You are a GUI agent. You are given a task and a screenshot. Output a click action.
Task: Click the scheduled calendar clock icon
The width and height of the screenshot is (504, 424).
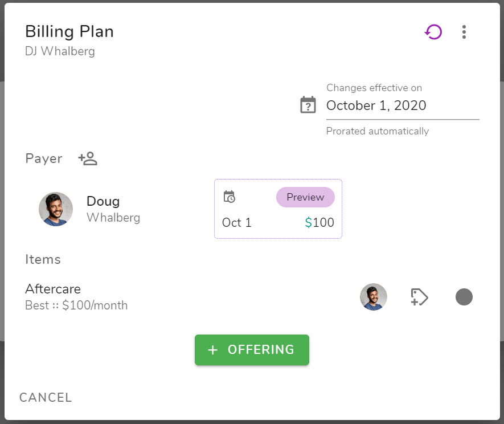click(x=230, y=197)
